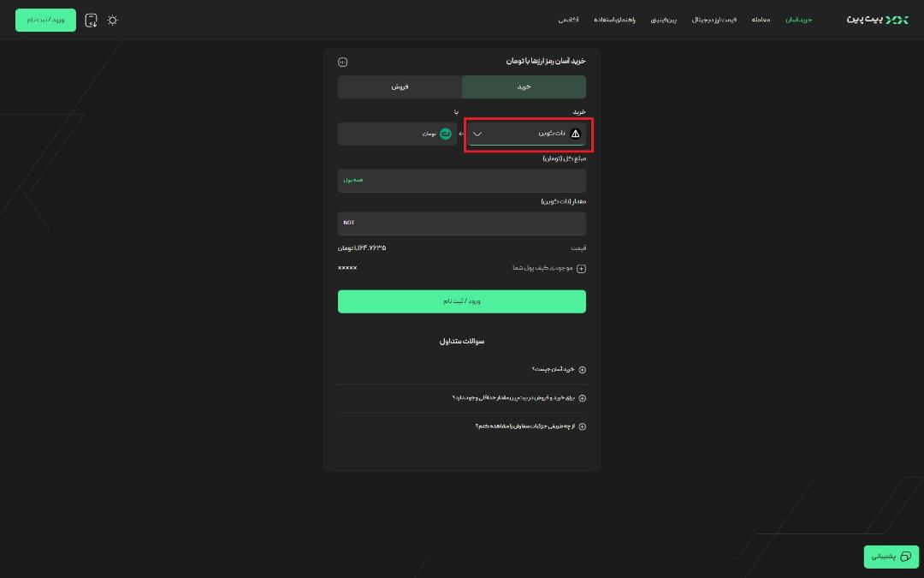Click the chevron arrow in the coin selector

[x=478, y=134]
